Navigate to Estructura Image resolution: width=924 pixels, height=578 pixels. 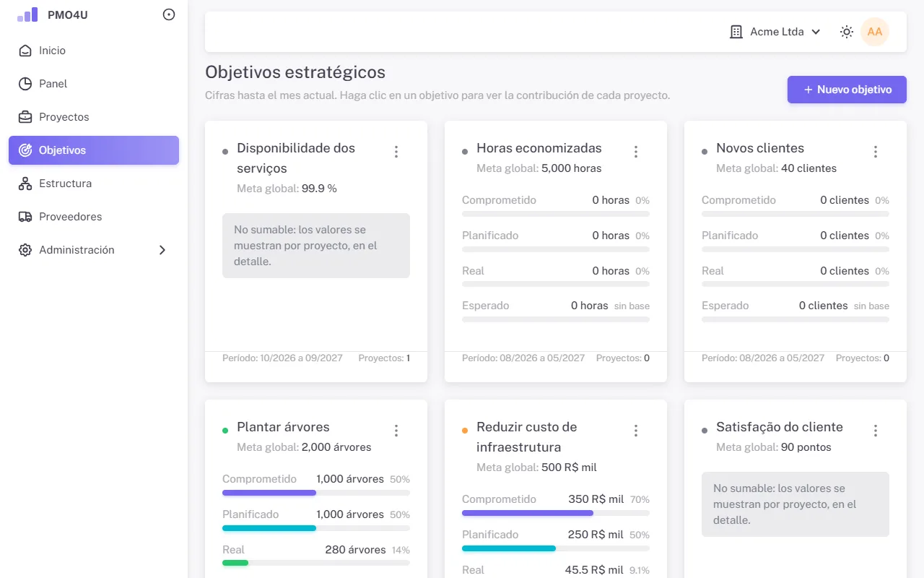tap(94, 184)
